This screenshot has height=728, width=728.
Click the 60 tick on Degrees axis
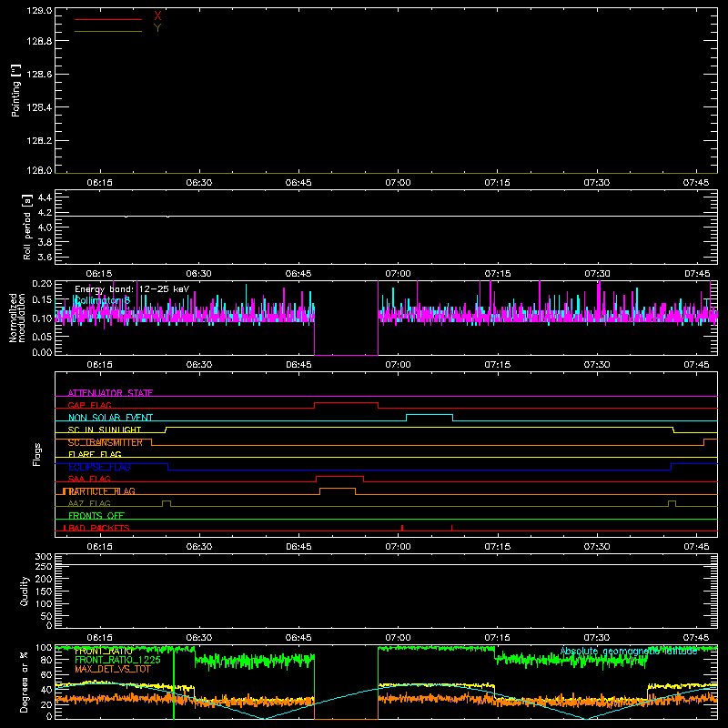pos(46,674)
